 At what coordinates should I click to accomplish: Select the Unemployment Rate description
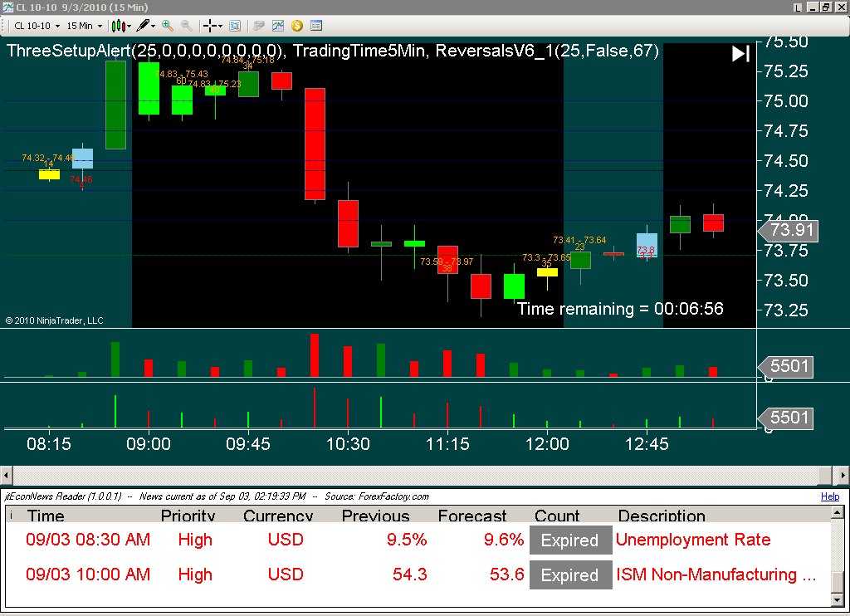[x=693, y=540]
